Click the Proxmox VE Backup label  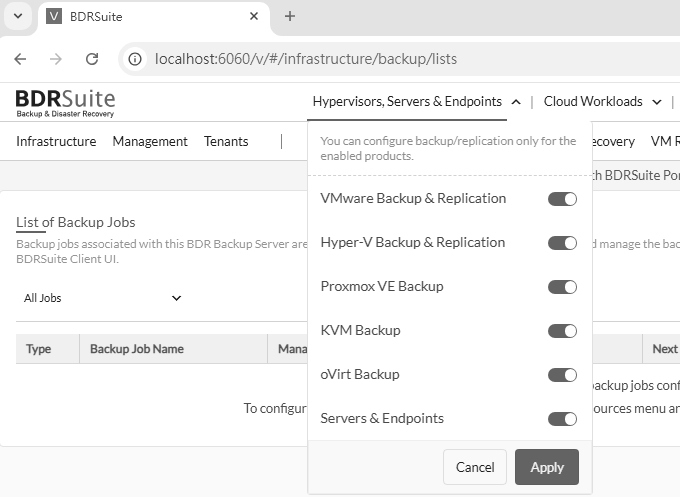coord(382,286)
